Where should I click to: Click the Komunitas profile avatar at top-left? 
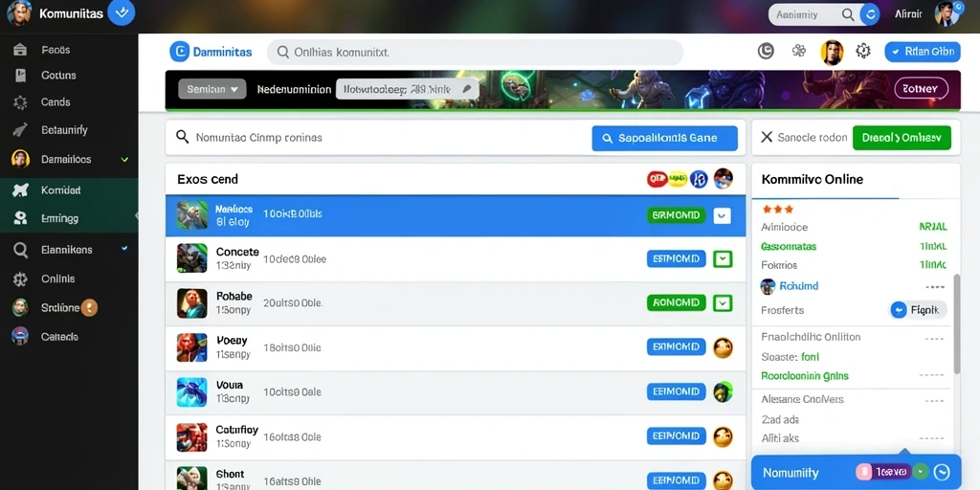pyautogui.click(x=19, y=12)
